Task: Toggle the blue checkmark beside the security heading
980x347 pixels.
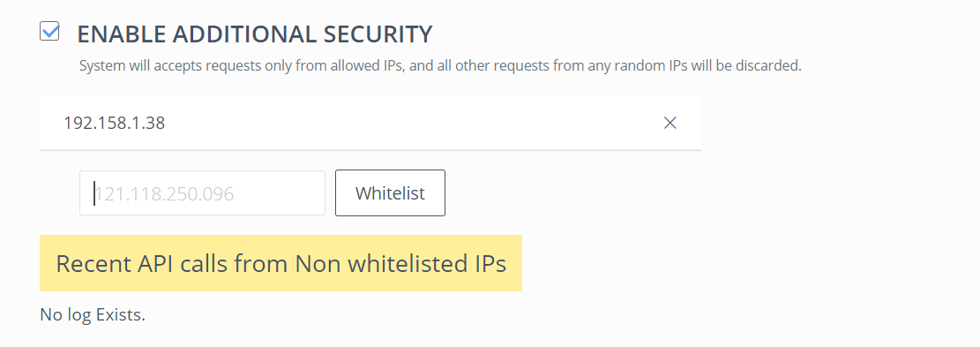Action: pyautogui.click(x=49, y=31)
